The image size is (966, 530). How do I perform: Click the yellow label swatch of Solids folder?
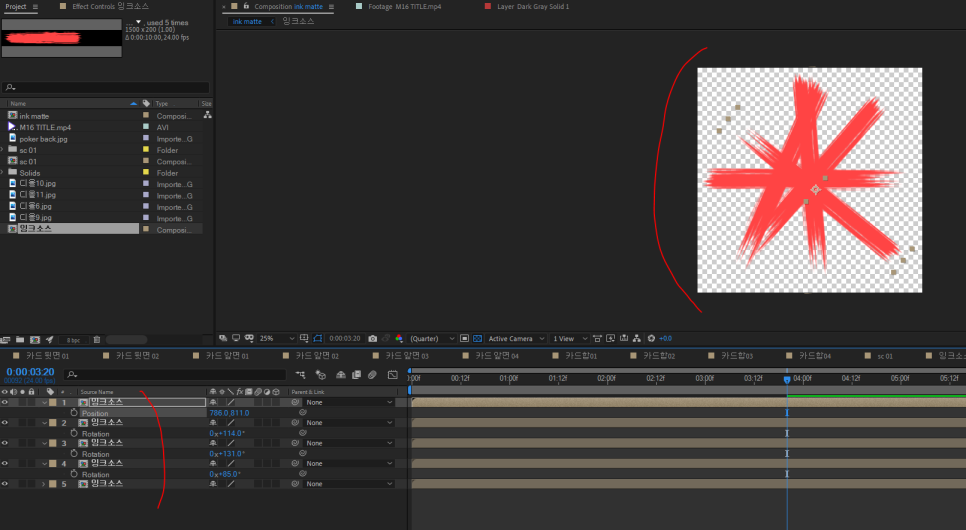146,173
